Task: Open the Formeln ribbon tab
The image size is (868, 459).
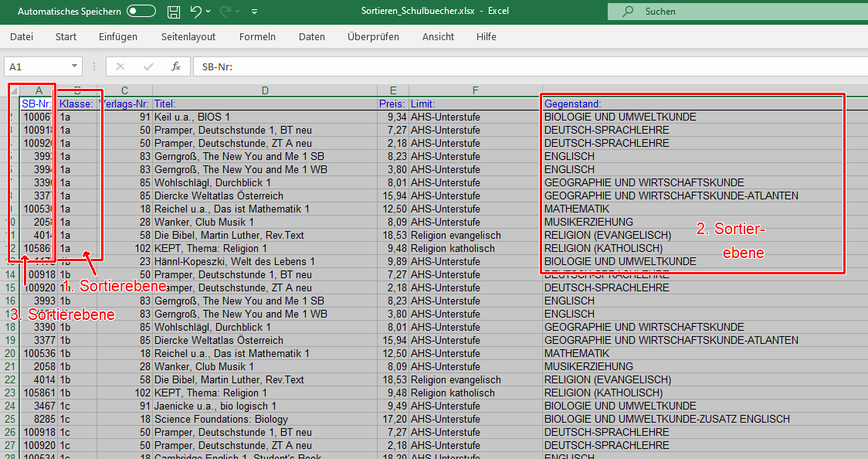Action: click(257, 36)
